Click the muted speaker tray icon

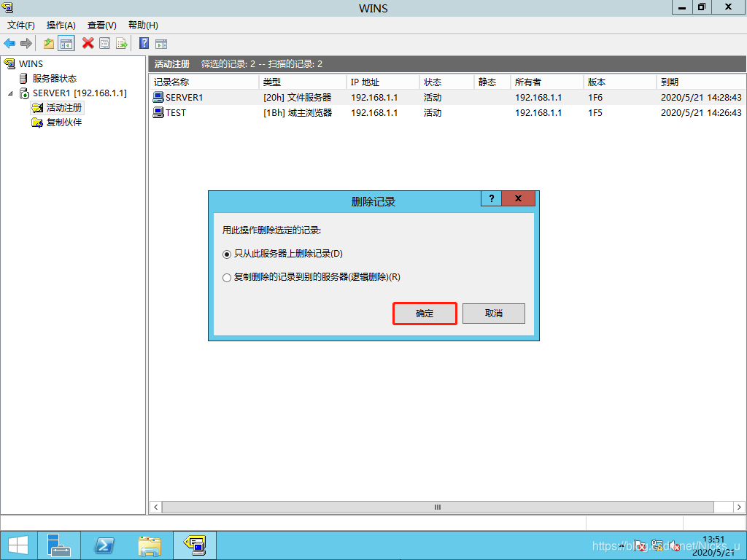[x=675, y=545]
